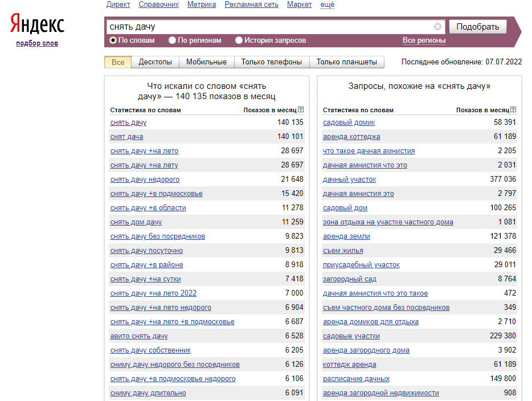Open 'аренда загородной недвижимости' query
This screenshot has width=532, height=401.
point(381,393)
